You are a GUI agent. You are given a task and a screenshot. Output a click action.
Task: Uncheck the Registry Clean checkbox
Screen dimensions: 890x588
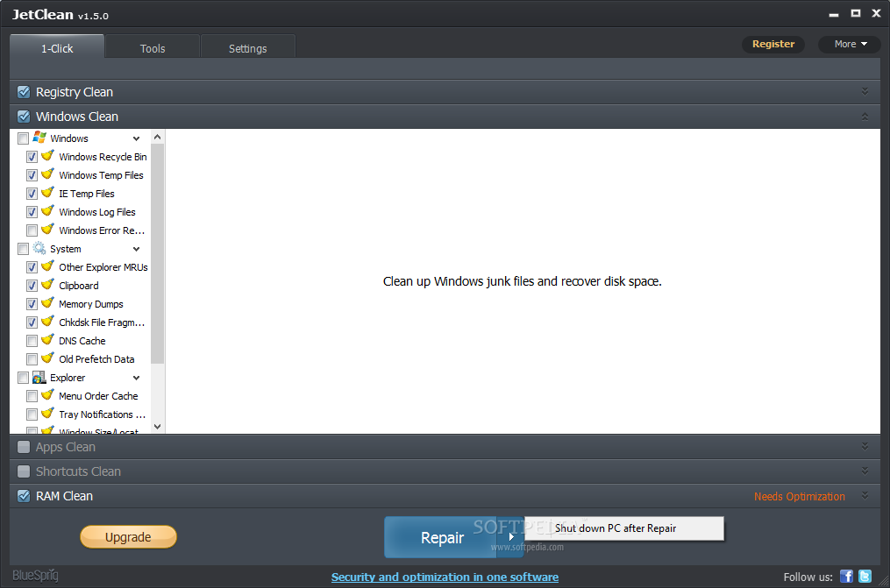point(24,92)
